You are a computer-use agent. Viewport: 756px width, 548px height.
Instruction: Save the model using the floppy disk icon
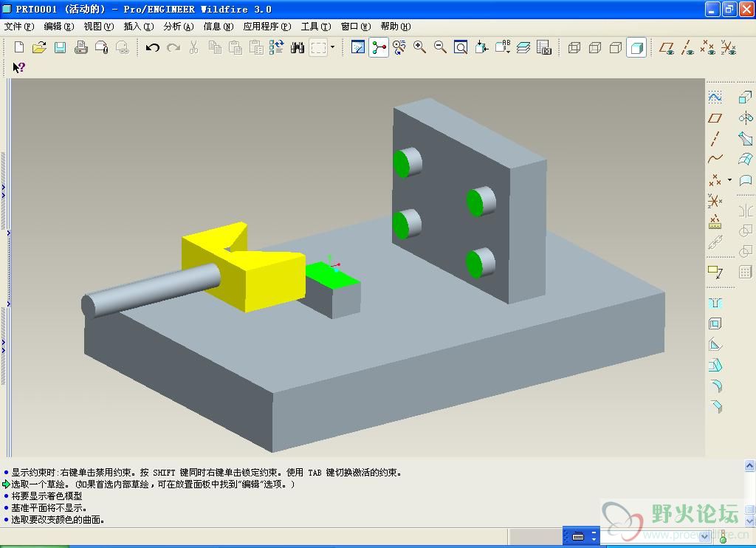coord(60,47)
